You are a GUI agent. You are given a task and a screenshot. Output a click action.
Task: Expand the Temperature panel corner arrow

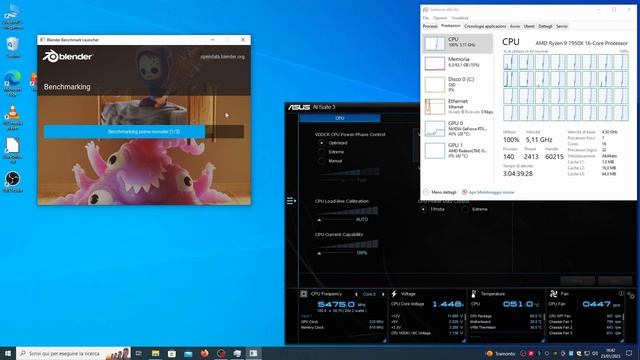point(542,340)
